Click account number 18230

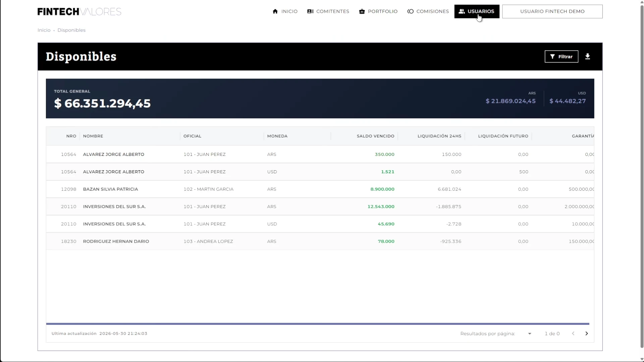coord(68,242)
